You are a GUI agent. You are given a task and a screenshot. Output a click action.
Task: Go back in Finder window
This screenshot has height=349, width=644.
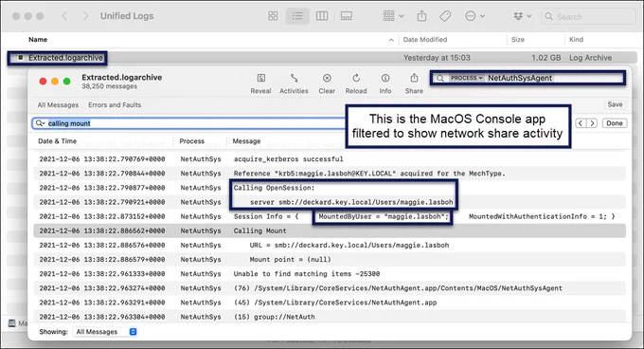pyautogui.click(x=64, y=16)
